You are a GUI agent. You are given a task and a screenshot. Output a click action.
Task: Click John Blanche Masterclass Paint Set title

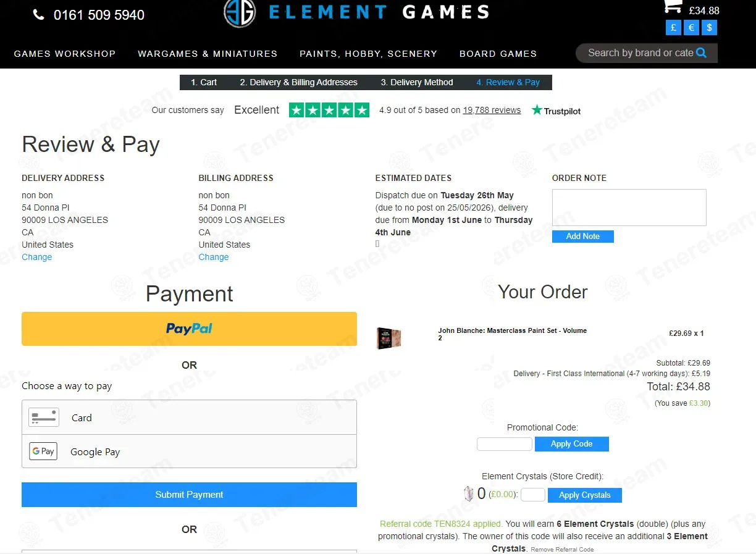(x=513, y=334)
